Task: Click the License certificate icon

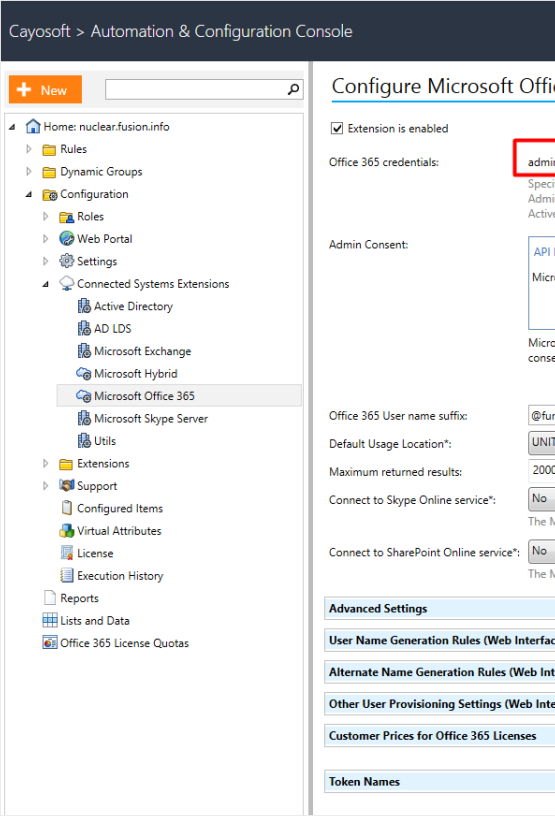Action: [67, 553]
